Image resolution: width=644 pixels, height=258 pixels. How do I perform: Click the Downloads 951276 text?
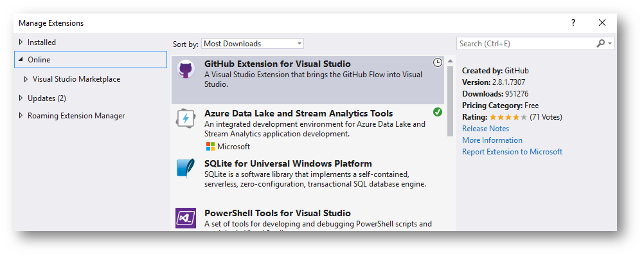click(496, 94)
